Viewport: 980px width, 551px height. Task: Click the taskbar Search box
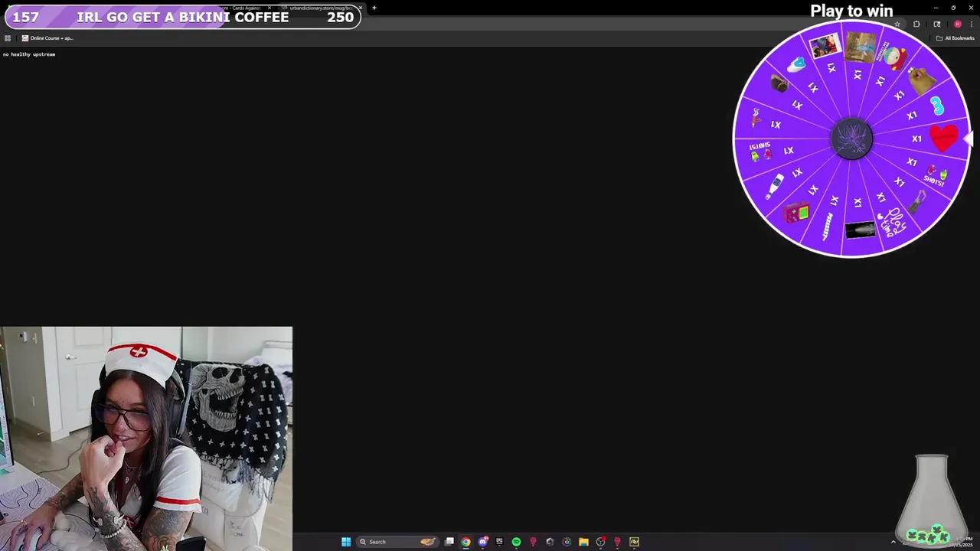pyautogui.click(x=397, y=542)
